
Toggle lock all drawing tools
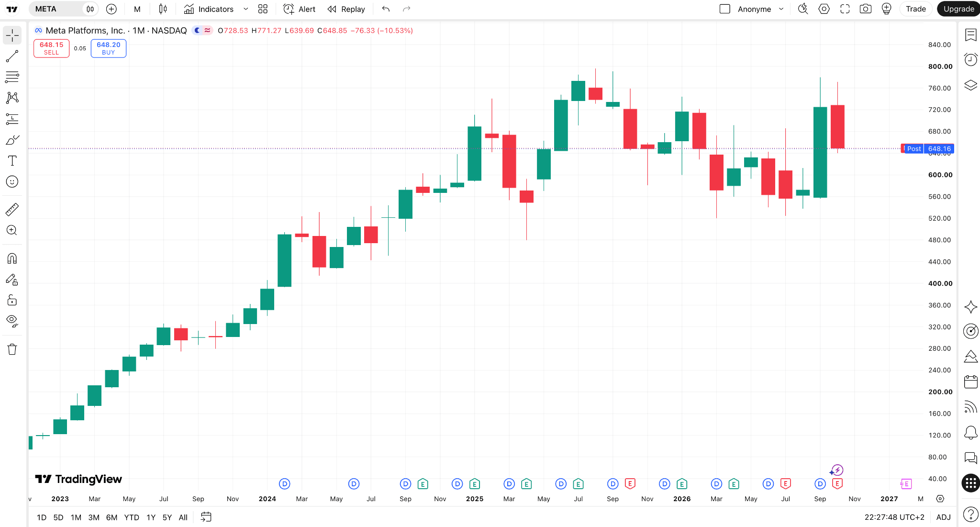tap(12, 300)
